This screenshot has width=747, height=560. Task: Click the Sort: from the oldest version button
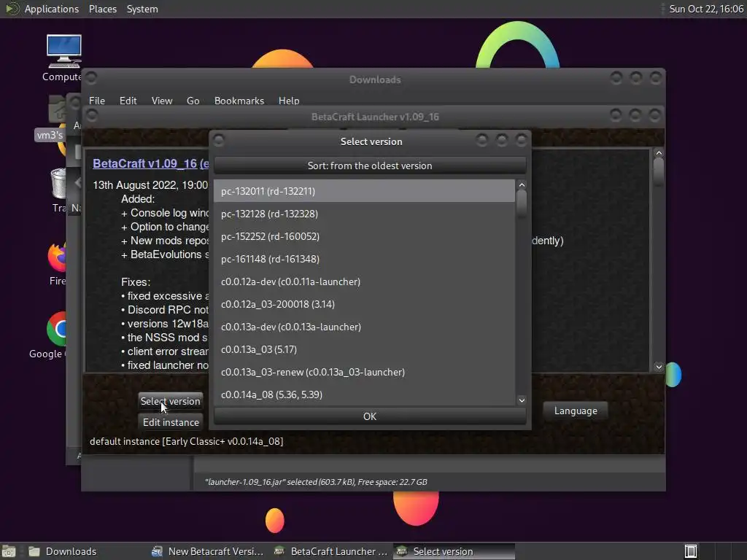pos(370,166)
